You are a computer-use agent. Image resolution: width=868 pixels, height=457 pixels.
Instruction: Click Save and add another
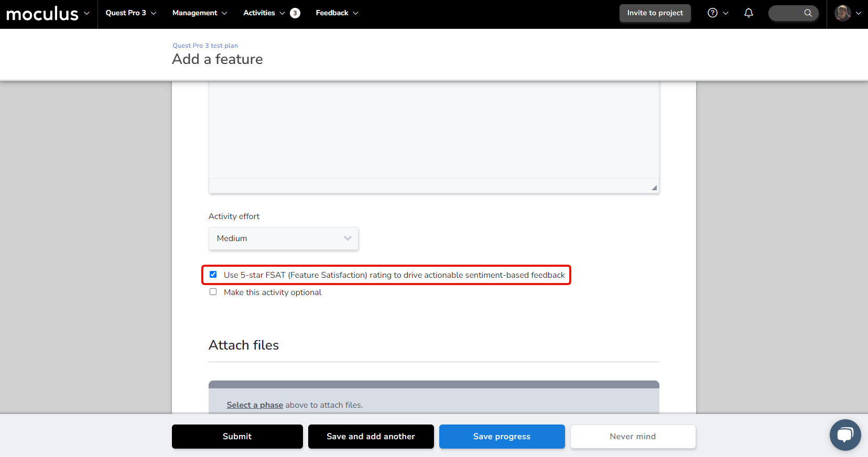coord(371,437)
